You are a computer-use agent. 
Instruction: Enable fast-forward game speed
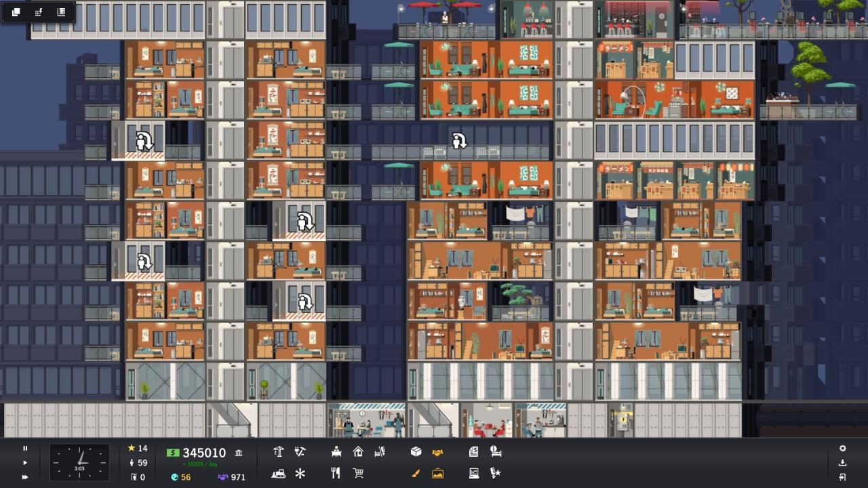point(25,476)
